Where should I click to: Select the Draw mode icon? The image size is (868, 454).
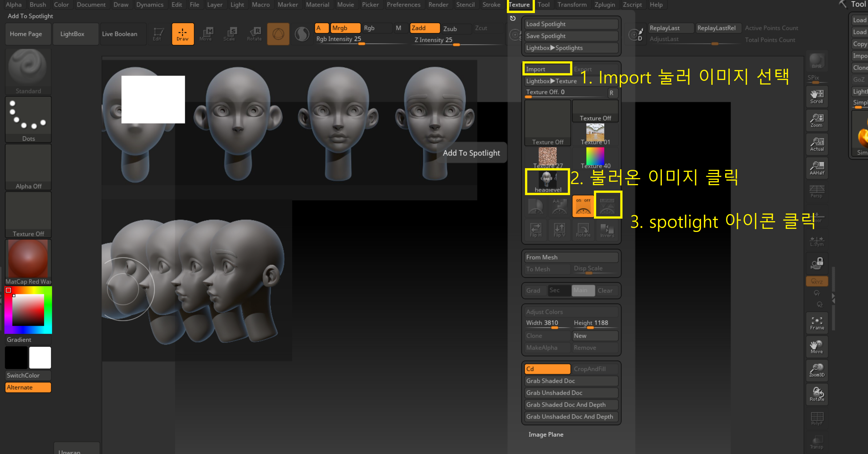182,34
